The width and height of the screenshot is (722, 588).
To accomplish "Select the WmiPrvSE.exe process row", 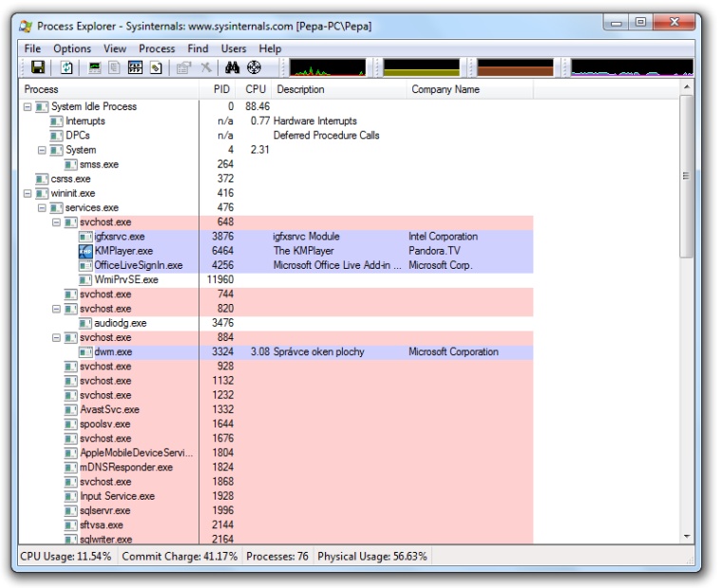I will 276,280.
